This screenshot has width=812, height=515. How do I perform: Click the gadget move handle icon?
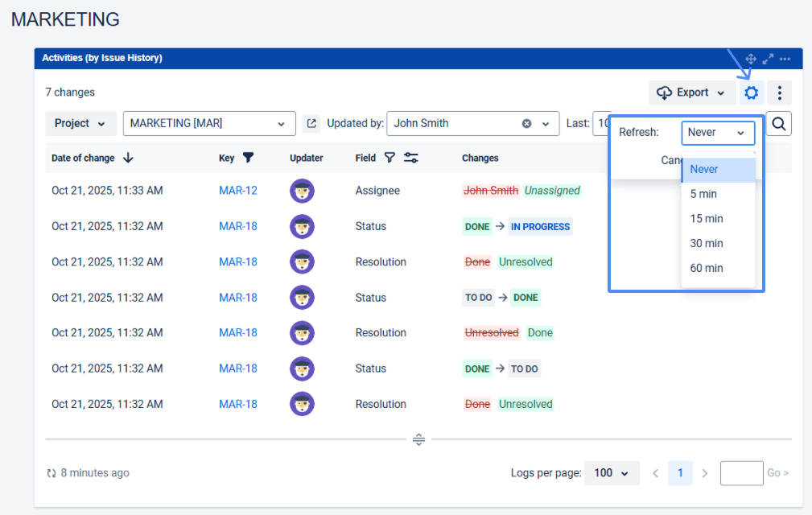coord(751,59)
